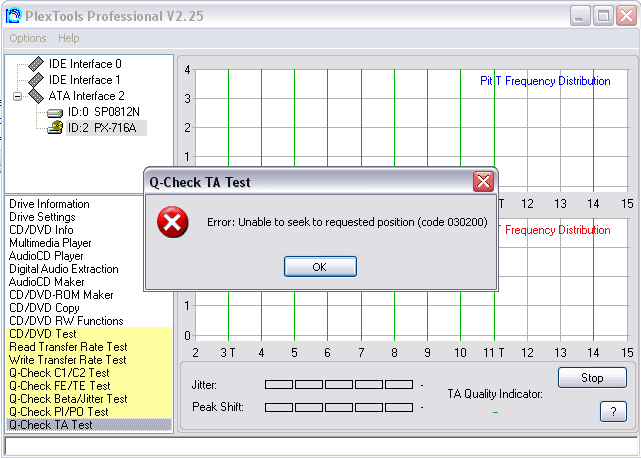Open the Help menu
The width and height of the screenshot is (641, 458).
[69, 38]
